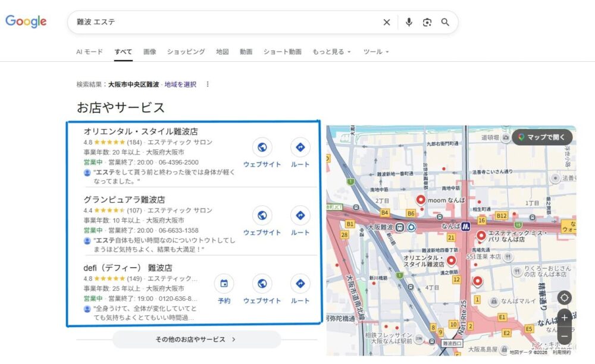Click その他のお店やサービス button
The image size is (595, 364).
click(196, 340)
